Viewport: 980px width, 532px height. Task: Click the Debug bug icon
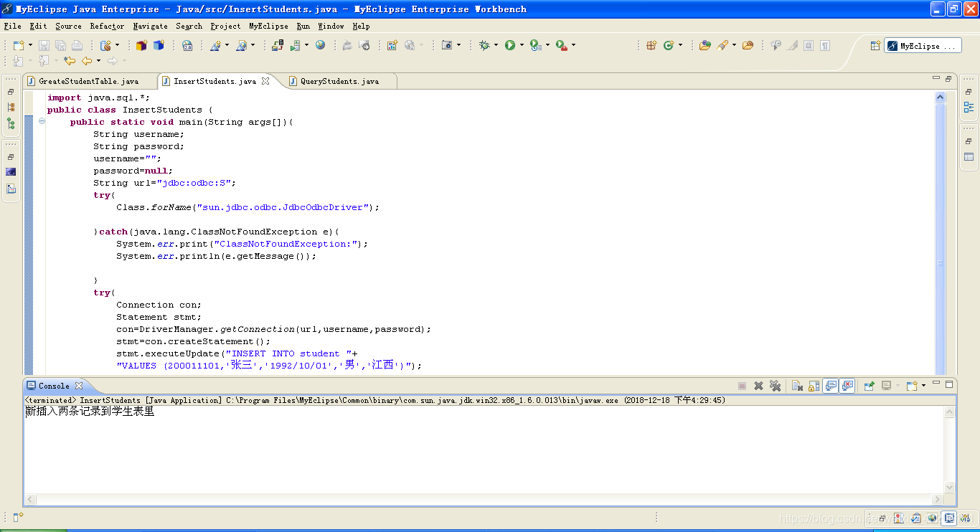[x=484, y=45]
